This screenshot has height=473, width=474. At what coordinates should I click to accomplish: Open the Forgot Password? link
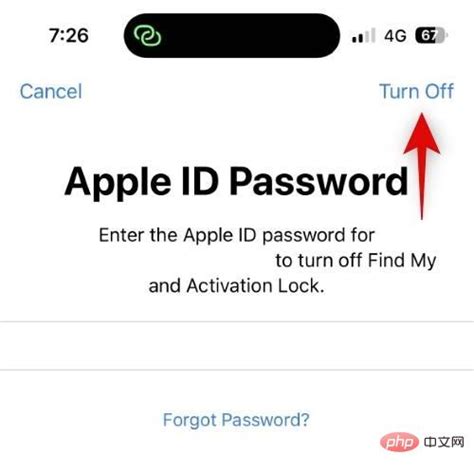click(236, 420)
